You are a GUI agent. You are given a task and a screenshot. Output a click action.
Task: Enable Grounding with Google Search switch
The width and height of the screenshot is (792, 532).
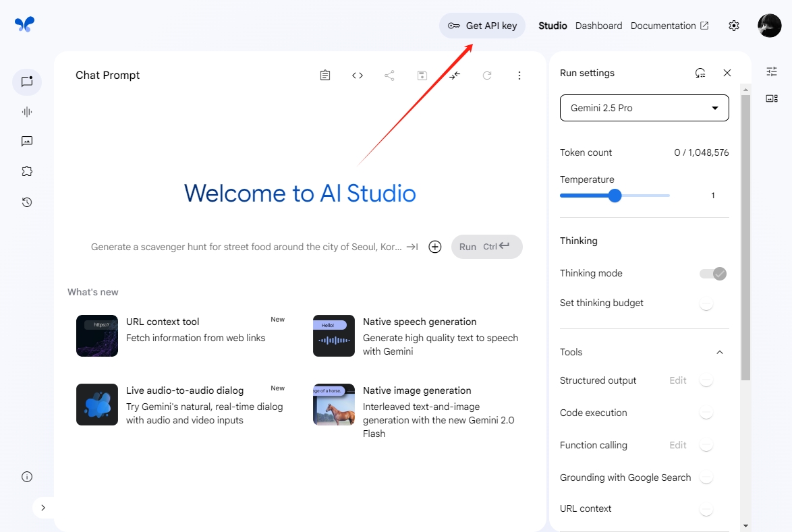tap(706, 477)
